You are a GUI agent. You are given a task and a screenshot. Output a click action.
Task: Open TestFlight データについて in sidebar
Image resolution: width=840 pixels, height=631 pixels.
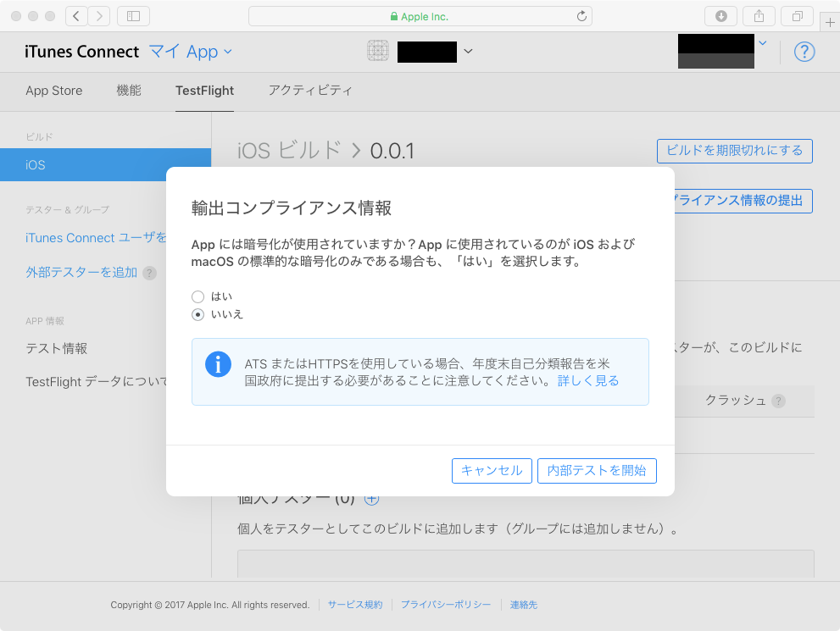pyautogui.click(x=97, y=382)
